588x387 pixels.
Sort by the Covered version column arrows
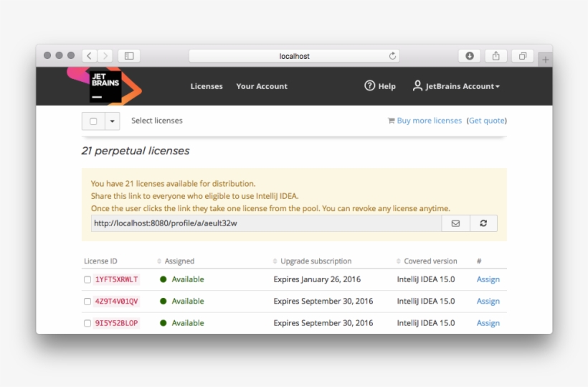click(x=398, y=261)
